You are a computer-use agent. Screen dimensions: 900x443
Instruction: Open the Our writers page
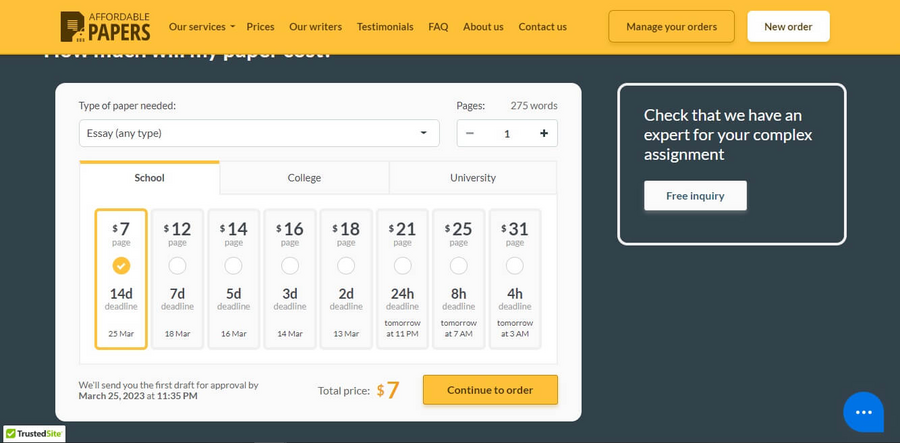tap(316, 26)
